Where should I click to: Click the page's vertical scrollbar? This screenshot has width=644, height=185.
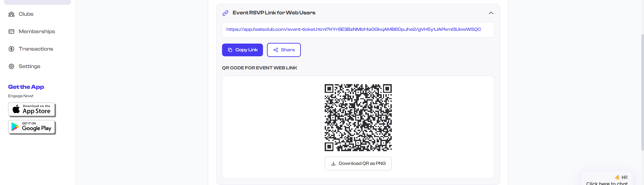point(642,92)
